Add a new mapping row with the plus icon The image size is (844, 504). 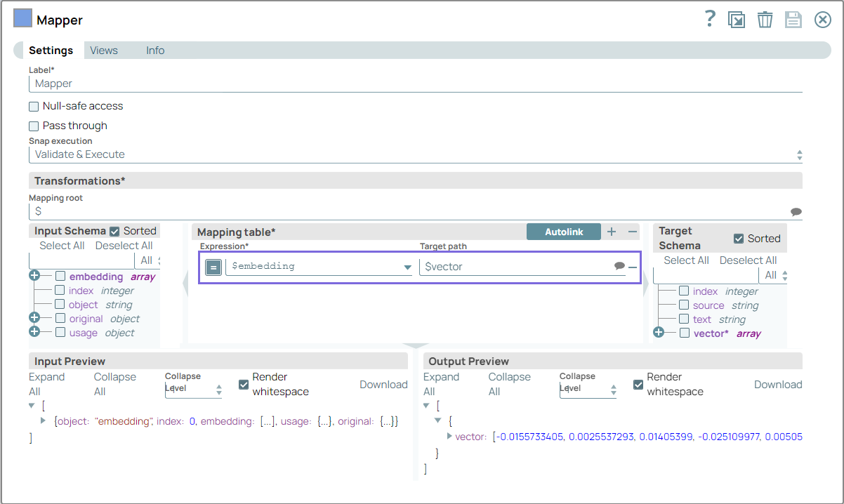pos(611,231)
